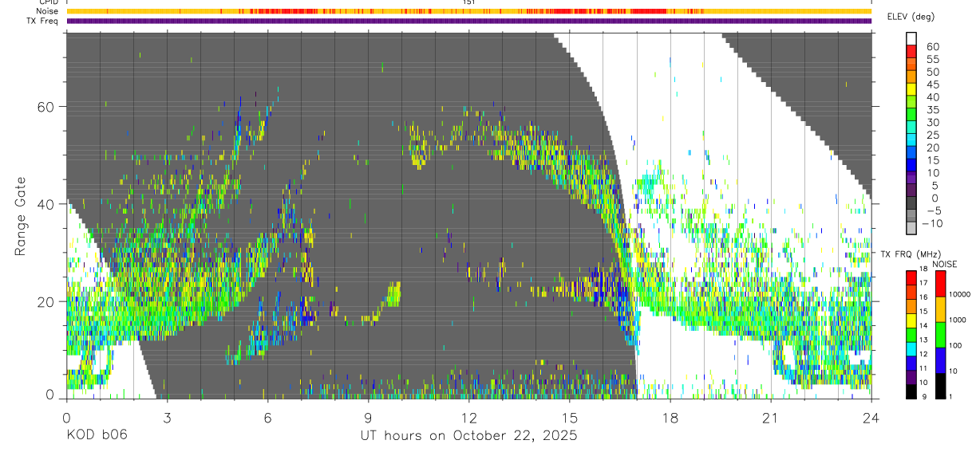The height and width of the screenshot is (452, 980).
Task: Click NOISE legend value 100
Action: coord(956,346)
